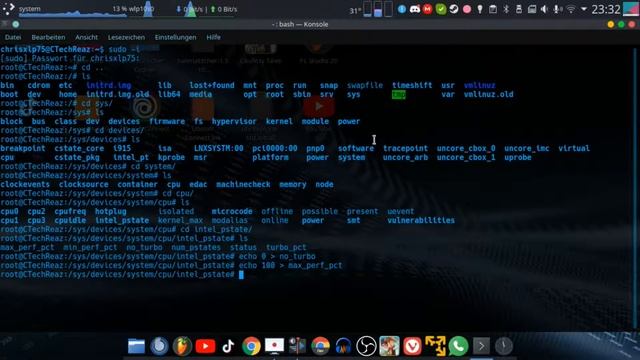Open the Bearbeiten menu
The image size is (640, 360).
48,37
